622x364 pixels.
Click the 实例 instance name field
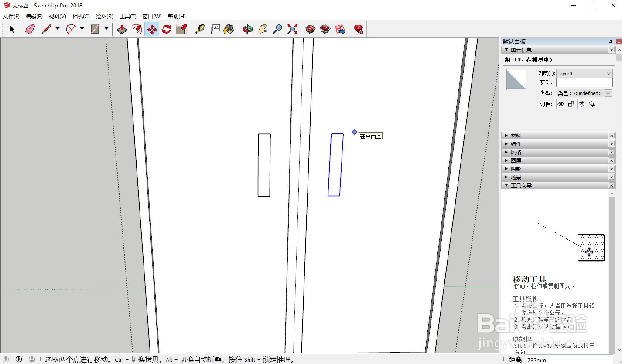point(584,83)
